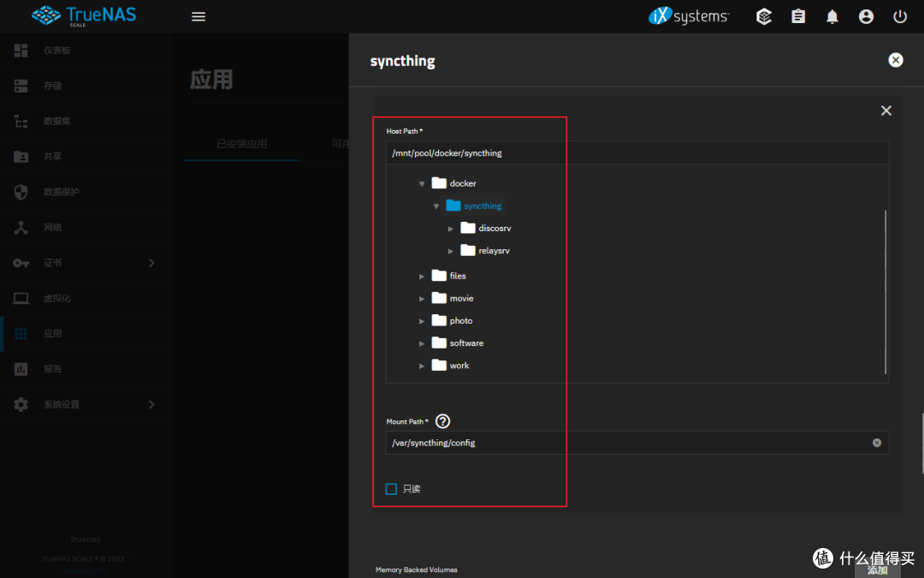The width and height of the screenshot is (924, 578).
Task: Click the folder tree scrollbar
Action: (885, 292)
